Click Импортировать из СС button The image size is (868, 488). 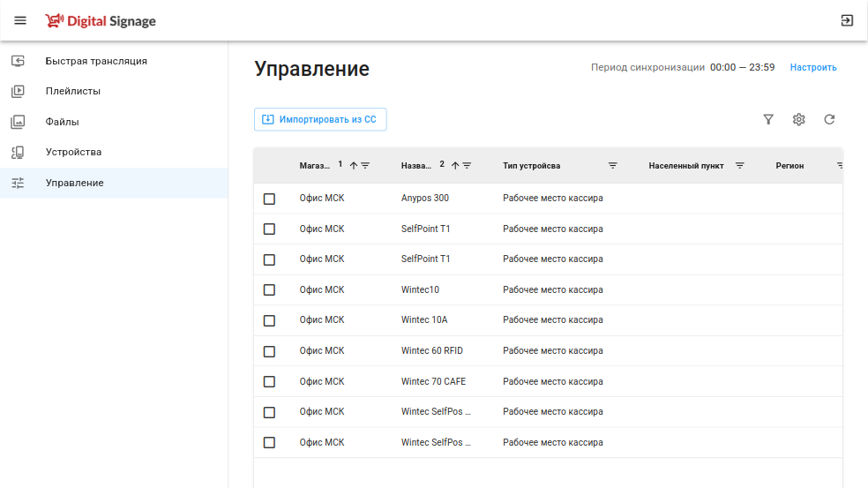[x=320, y=119]
